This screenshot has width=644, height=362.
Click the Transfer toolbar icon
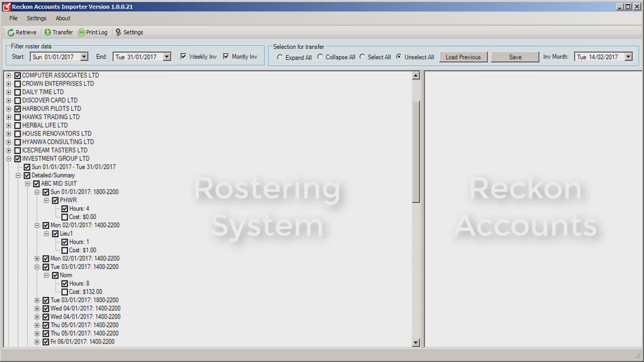pos(48,33)
